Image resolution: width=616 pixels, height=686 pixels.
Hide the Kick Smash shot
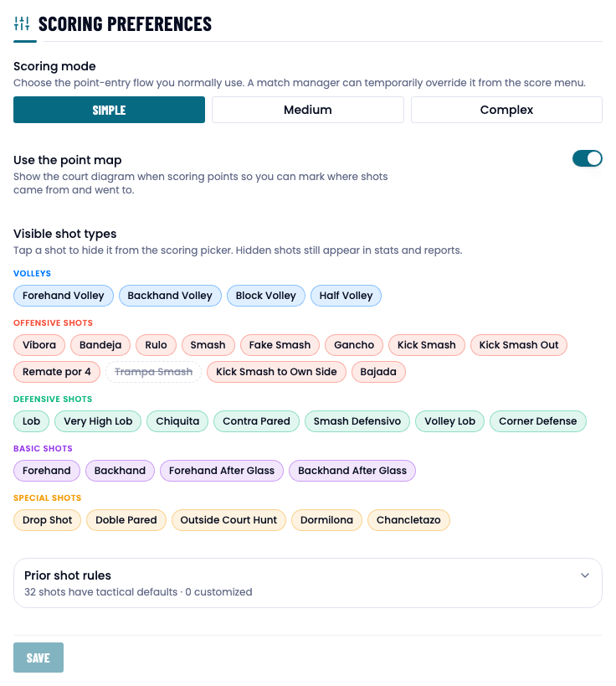click(427, 345)
